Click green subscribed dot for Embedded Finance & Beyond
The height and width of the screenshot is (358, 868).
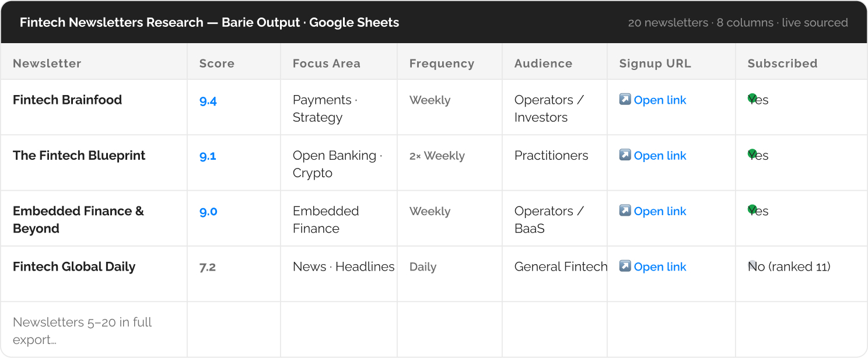(752, 209)
